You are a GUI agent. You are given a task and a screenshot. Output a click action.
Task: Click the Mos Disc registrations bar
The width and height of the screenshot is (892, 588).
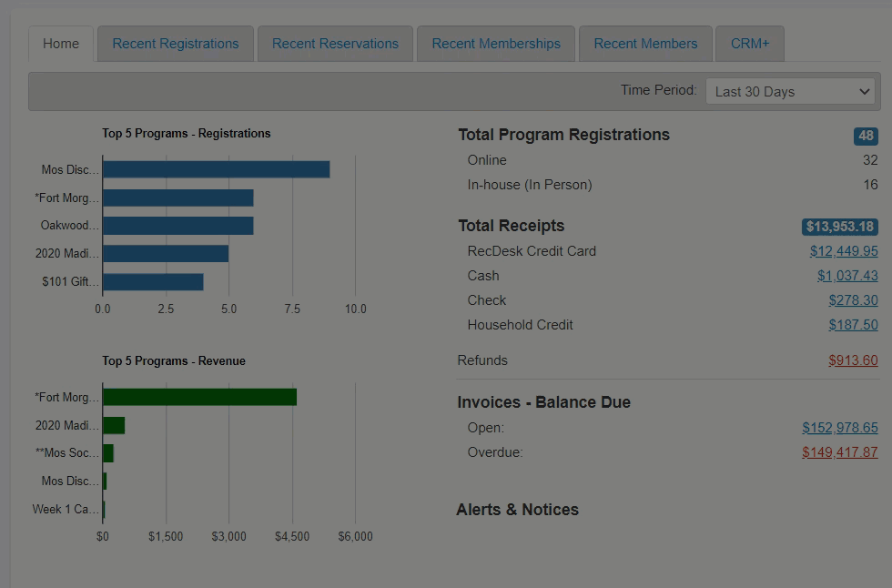click(x=216, y=169)
